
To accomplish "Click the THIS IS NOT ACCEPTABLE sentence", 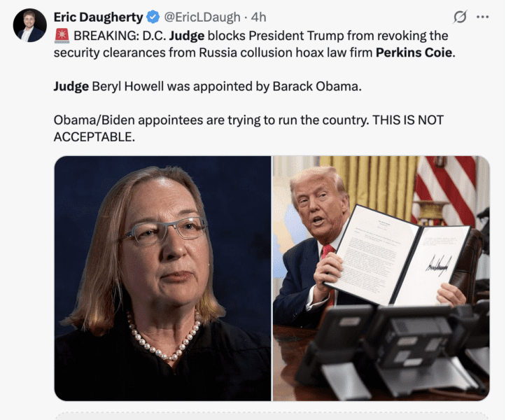I will pyautogui.click(x=248, y=129).
